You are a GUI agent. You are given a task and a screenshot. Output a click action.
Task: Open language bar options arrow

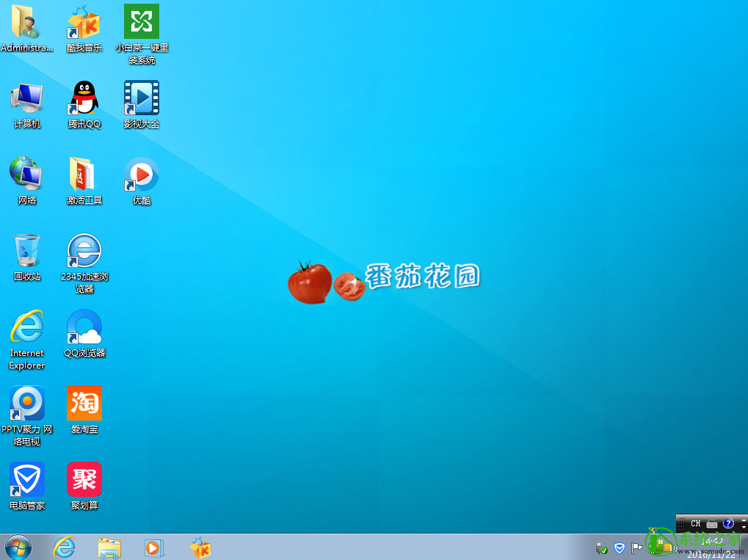(x=744, y=527)
